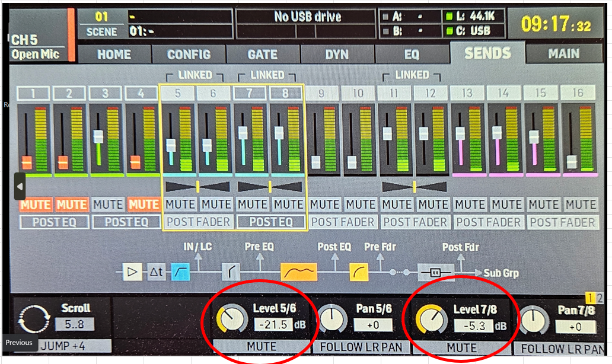Screen dimensions: 612x364
Task: Click the Level 7/8 value field -5.3
Action: [474, 326]
